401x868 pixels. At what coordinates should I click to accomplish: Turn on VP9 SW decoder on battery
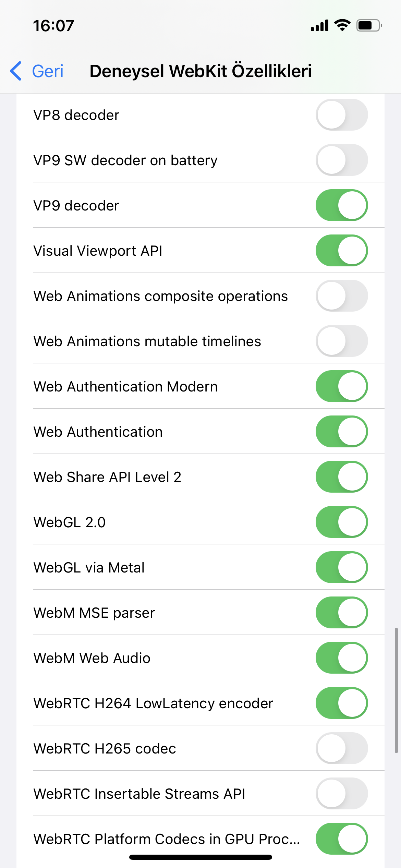tap(342, 160)
